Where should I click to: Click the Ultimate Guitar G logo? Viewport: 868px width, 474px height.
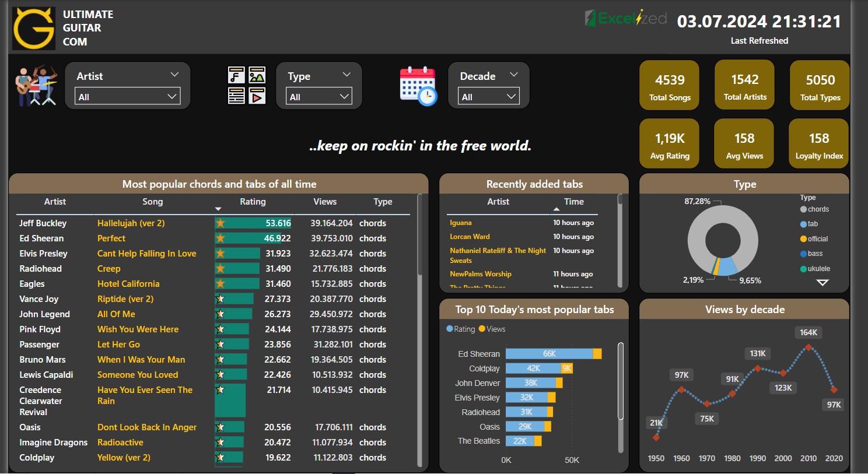click(x=34, y=28)
